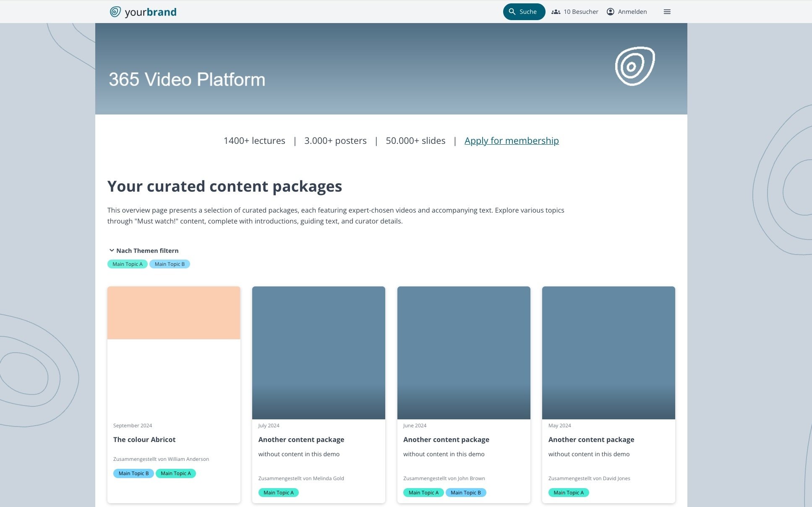Open The colour Abricot card thumbnail
This screenshot has height=507, width=812.
174,313
